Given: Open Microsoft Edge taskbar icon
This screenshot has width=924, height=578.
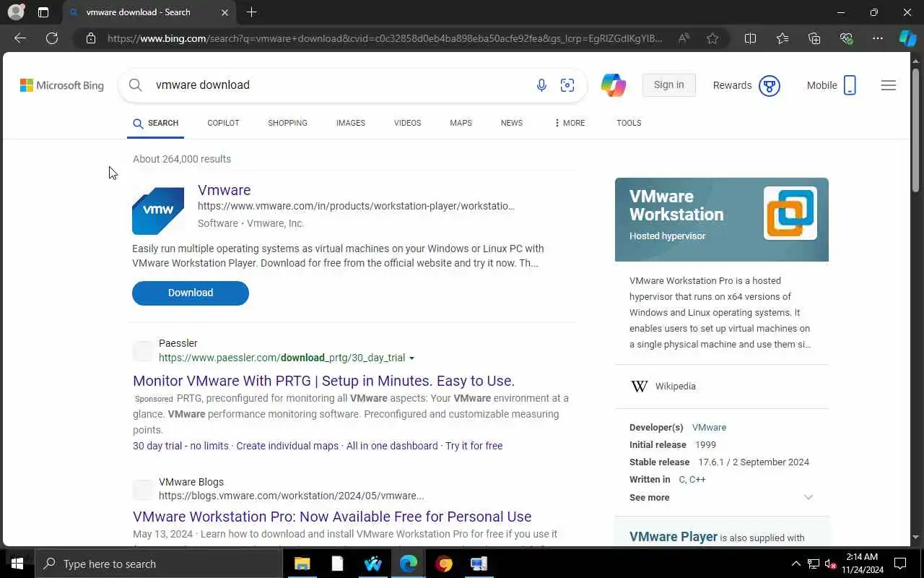Looking at the screenshot, I should (x=409, y=564).
